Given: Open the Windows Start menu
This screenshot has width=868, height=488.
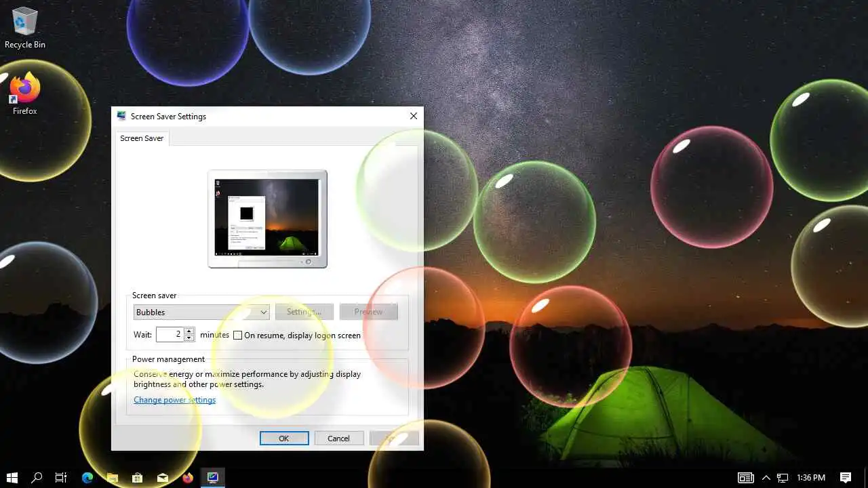Looking at the screenshot, I should [x=12, y=477].
